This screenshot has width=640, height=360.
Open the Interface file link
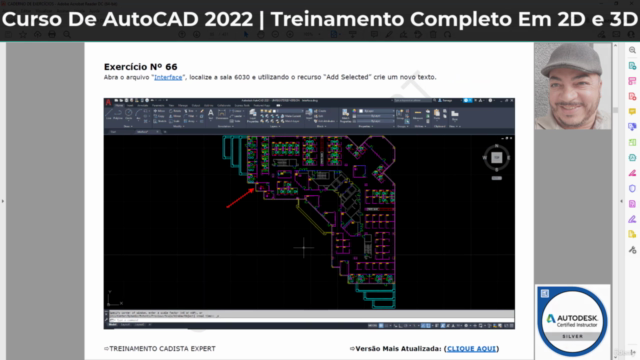(168, 77)
